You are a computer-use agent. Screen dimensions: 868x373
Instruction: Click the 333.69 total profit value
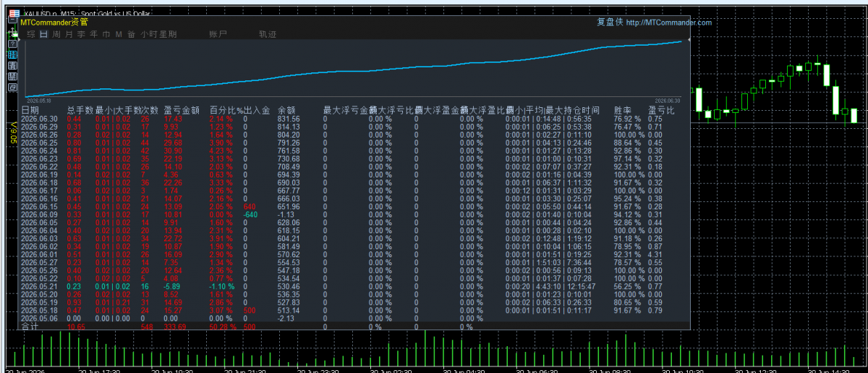coord(174,327)
